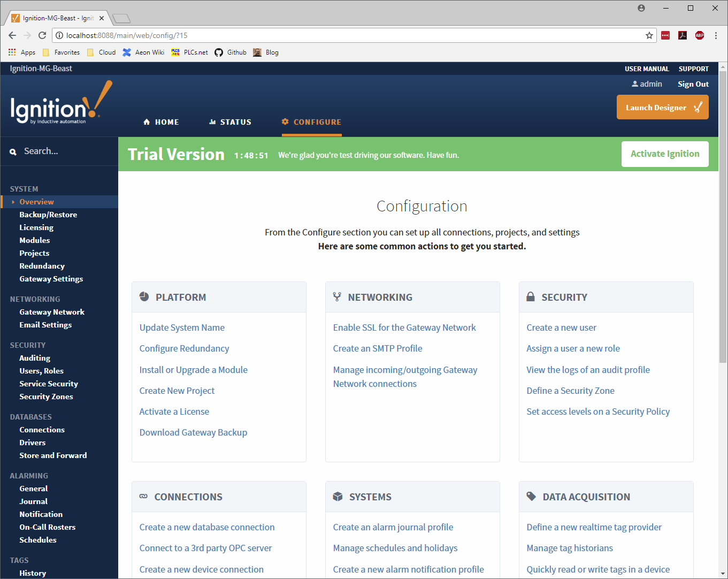Open the Apps grid bookmark
The width and height of the screenshot is (728, 579).
[22, 52]
